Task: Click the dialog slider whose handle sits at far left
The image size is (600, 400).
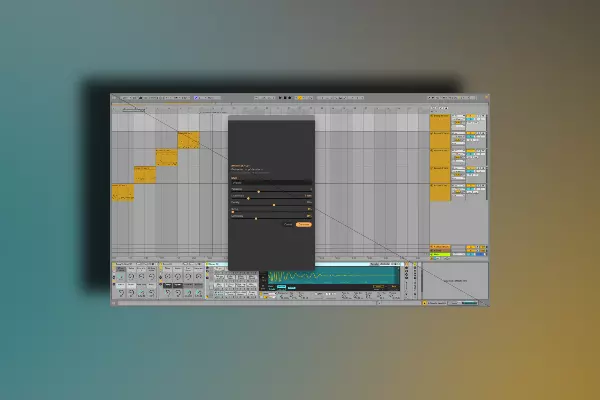Action: coord(271,212)
